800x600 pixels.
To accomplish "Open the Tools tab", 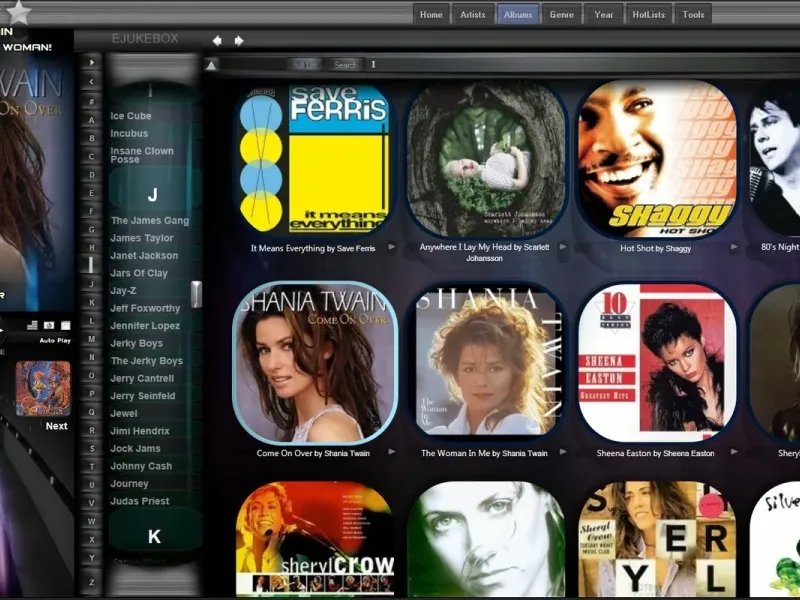I will pos(693,14).
